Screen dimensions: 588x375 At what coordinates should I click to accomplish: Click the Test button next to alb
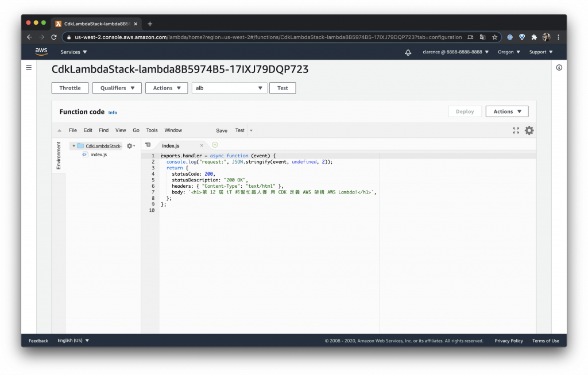click(283, 88)
